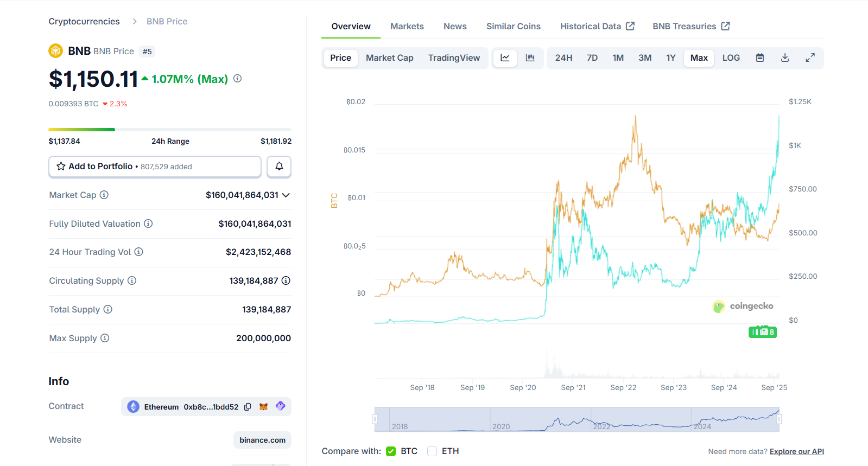Select the 7D time range
This screenshot has width=868, height=466.
tap(592, 58)
